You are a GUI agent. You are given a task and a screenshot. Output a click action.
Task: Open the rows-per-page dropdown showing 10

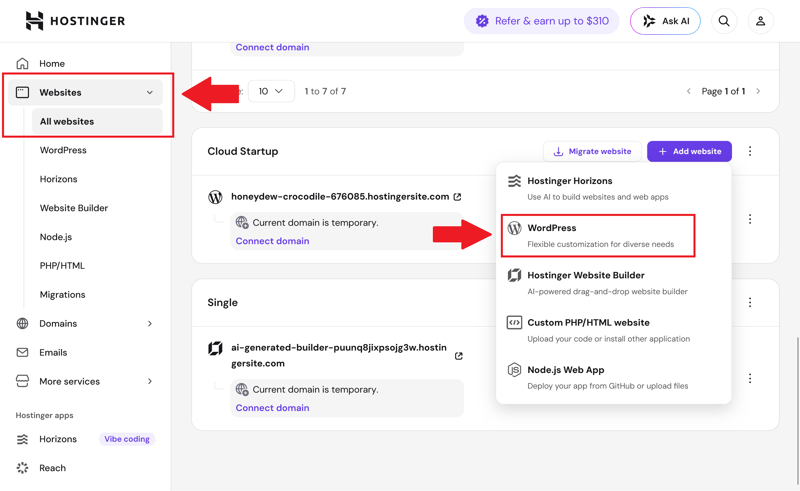271,91
